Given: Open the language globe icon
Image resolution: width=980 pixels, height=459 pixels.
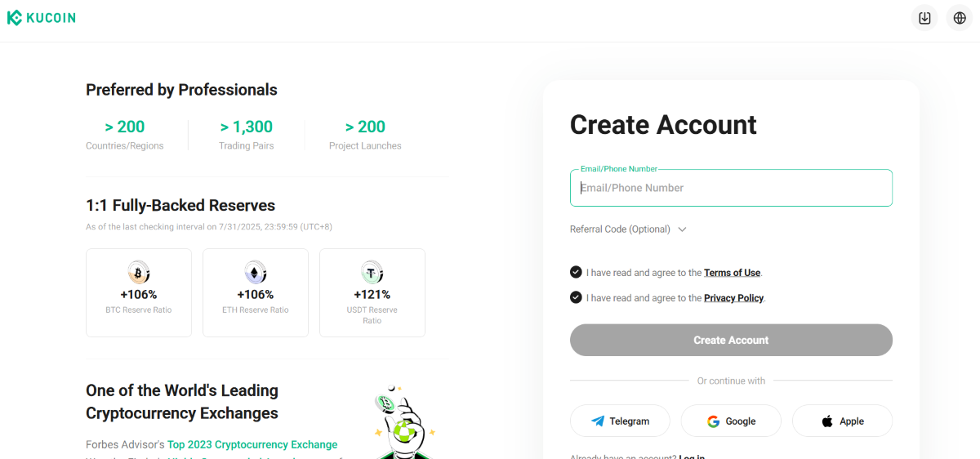Looking at the screenshot, I should click(x=960, y=18).
